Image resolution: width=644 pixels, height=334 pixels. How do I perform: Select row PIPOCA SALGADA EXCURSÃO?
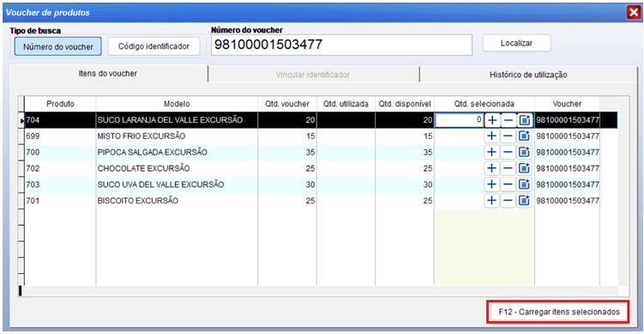321,152
